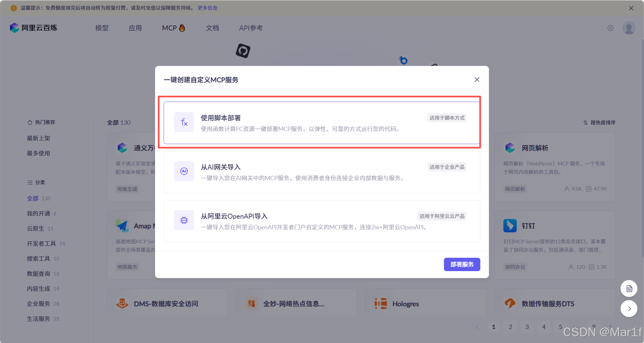Click the 数据传输服务DTS card icon
This screenshot has height=343, width=644.
(510, 304)
